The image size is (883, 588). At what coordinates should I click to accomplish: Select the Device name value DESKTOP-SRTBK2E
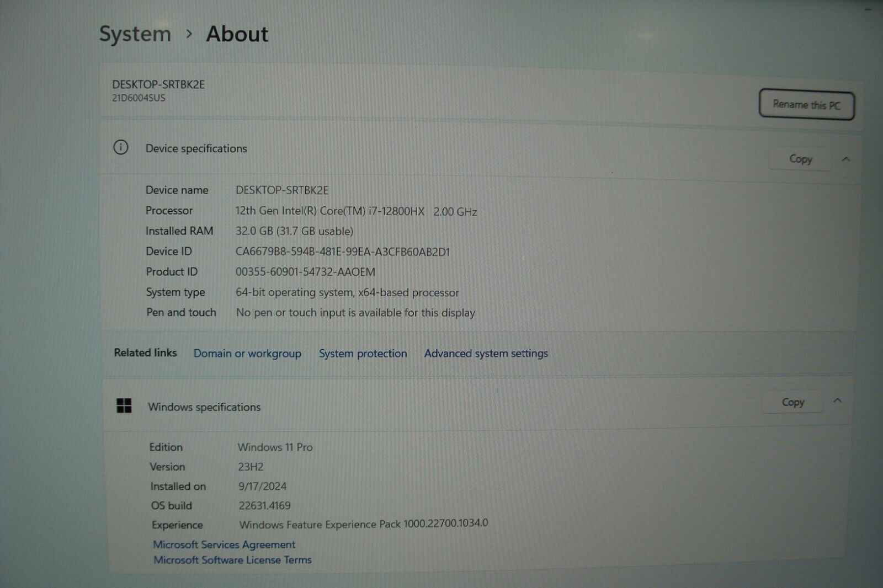click(282, 190)
